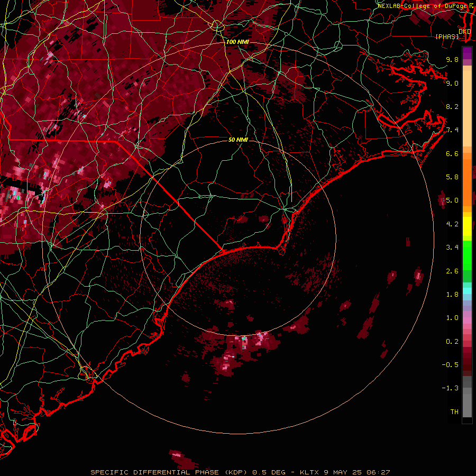The width and height of the screenshot is (476, 476).
Task: Click the 2.6 value on the color scale
Action: [452, 271]
